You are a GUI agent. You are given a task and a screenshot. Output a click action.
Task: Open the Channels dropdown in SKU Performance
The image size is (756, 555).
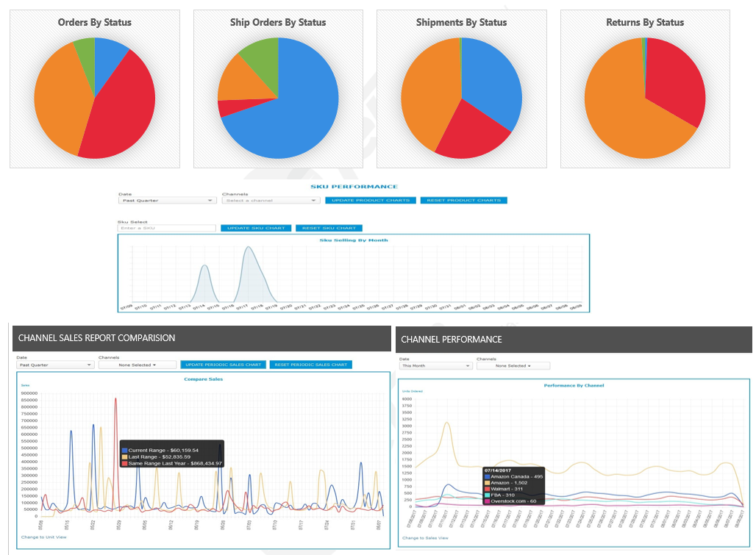click(x=270, y=200)
